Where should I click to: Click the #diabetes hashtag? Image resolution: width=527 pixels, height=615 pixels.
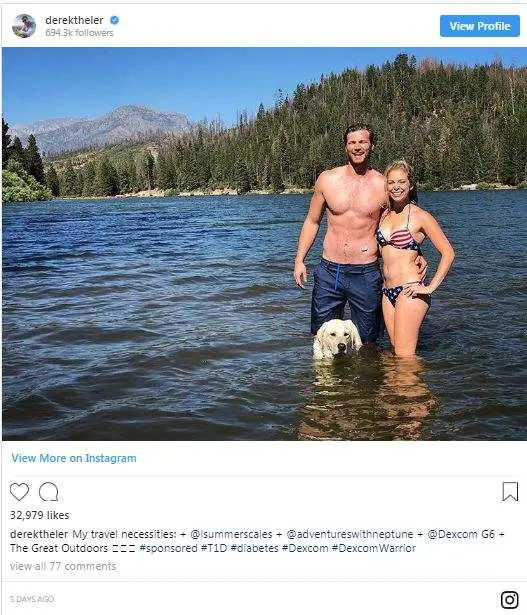click(x=254, y=548)
